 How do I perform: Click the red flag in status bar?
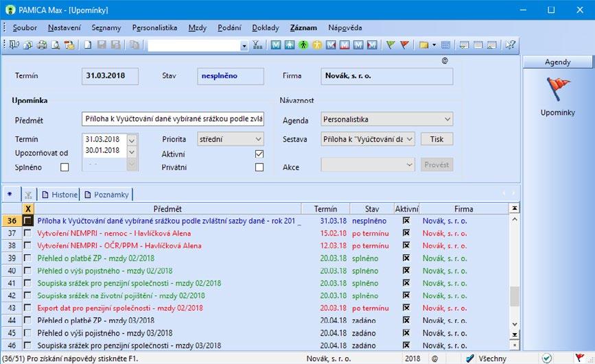coord(579,358)
